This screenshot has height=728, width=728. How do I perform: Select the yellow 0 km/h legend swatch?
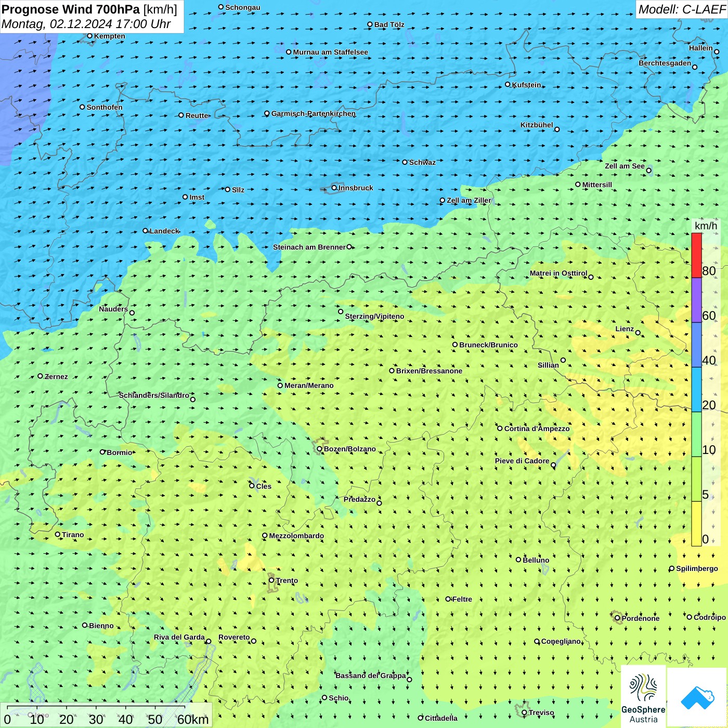[x=696, y=524]
